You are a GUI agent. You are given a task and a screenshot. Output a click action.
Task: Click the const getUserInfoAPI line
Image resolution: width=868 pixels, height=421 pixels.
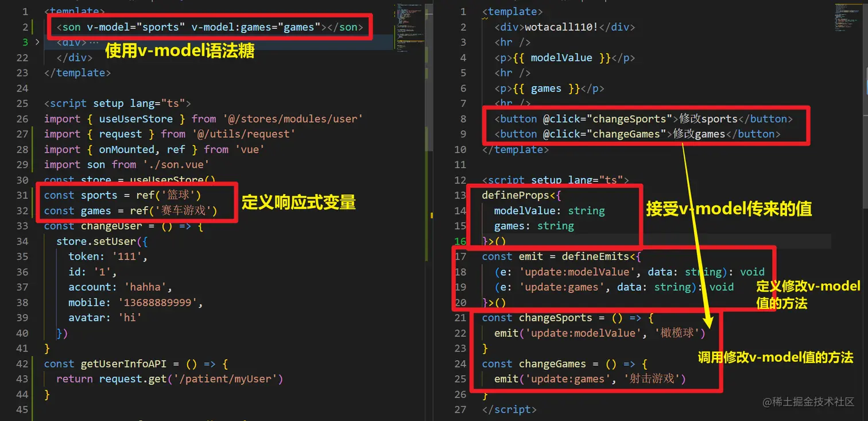(x=136, y=364)
